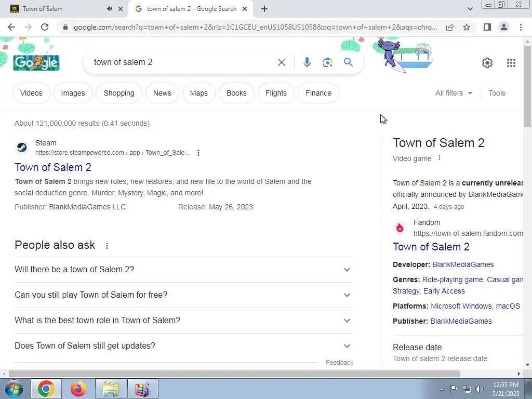This screenshot has width=532, height=399.
Task: Click the Fandom site icon
Action: tap(400, 228)
